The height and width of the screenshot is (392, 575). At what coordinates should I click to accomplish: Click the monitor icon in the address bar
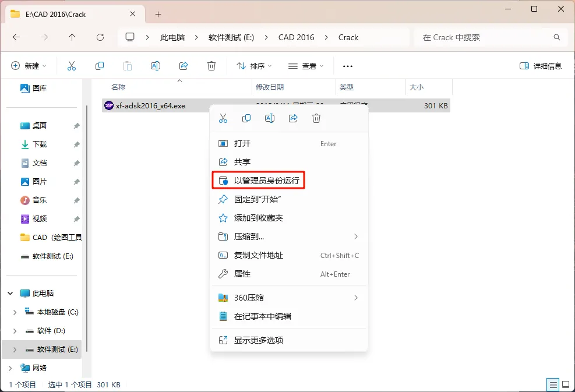(130, 37)
